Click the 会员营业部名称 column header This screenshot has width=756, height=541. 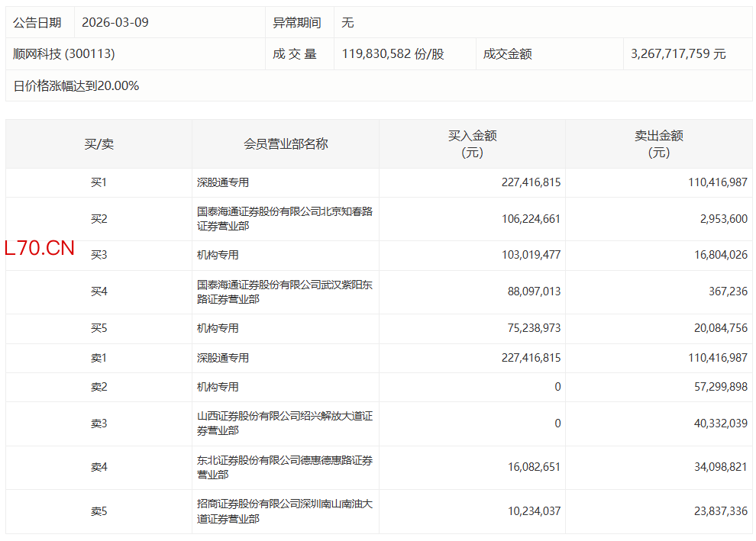pyautogui.click(x=286, y=143)
